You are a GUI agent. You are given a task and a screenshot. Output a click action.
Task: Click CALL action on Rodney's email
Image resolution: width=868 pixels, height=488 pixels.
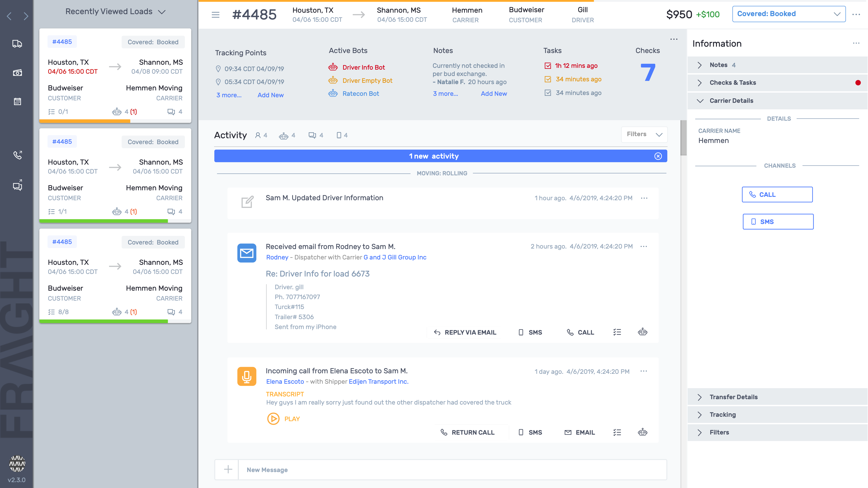pos(580,332)
